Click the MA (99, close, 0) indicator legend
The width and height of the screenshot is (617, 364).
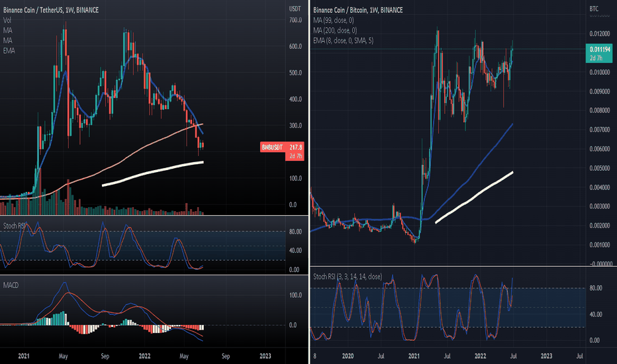[x=333, y=20]
